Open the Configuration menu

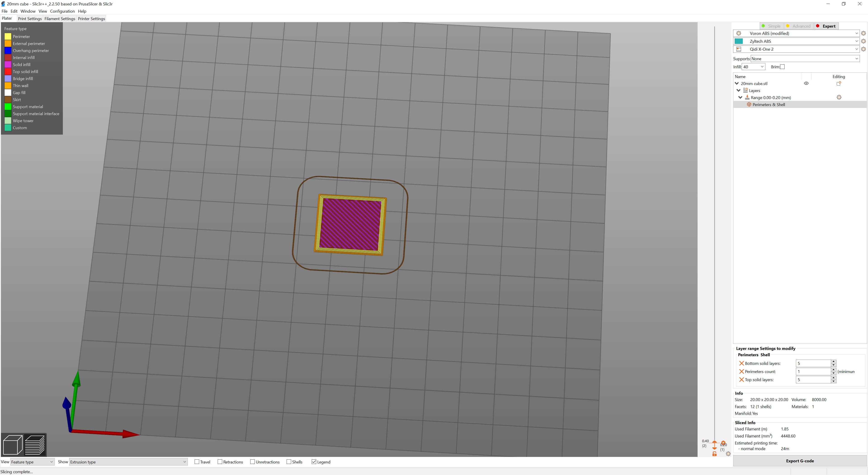(x=62, y=11)
